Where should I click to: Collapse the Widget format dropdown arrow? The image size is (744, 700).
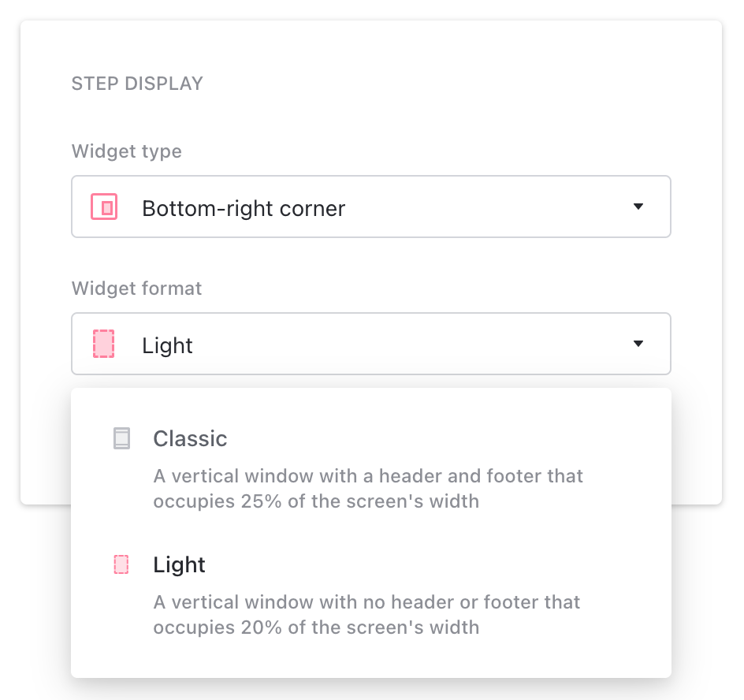(x=638, y=344)
